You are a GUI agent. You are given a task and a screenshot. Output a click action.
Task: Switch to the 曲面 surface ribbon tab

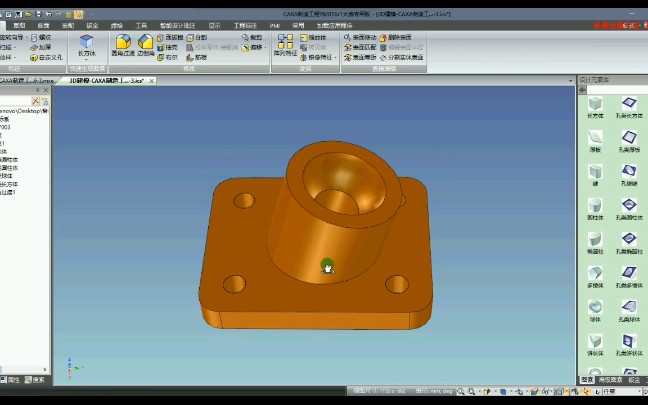click(43, 26)
